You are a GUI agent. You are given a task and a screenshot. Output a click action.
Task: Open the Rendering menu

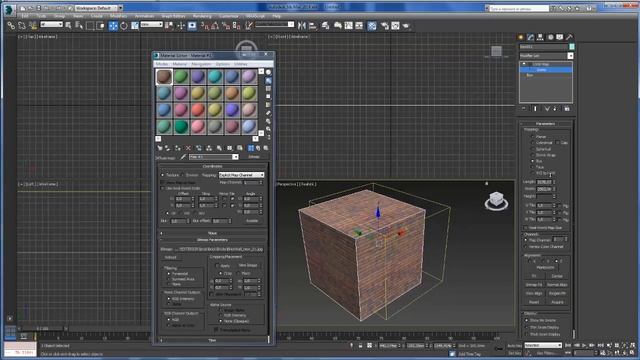[202, 16]
